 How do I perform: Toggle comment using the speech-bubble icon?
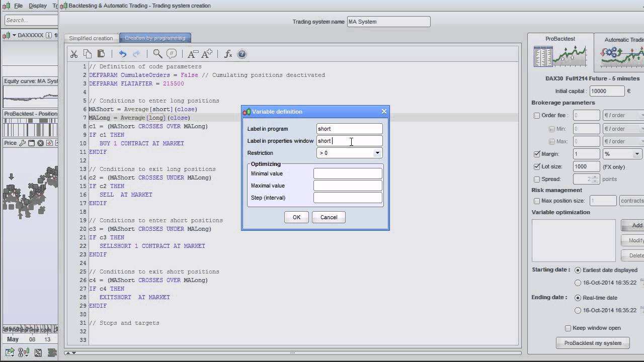(172, 54)
